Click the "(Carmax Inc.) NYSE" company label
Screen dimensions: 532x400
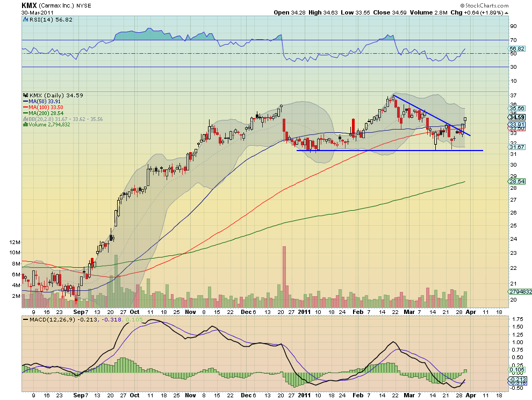pyautogui.click(x=65, y=6)
